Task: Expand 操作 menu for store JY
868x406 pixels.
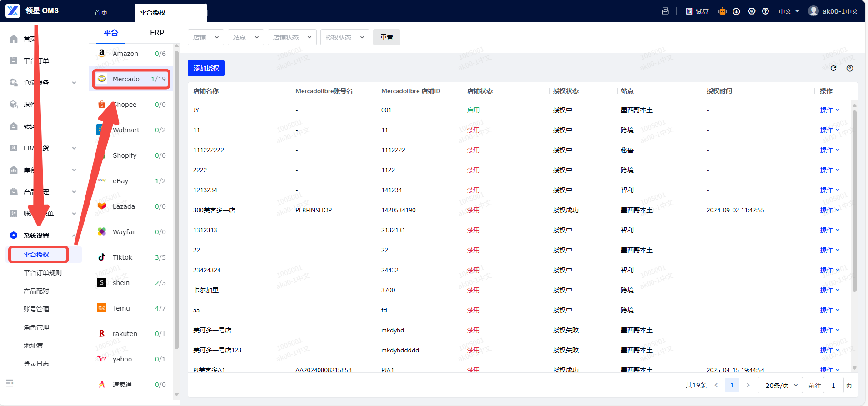Action: point(829,110)
